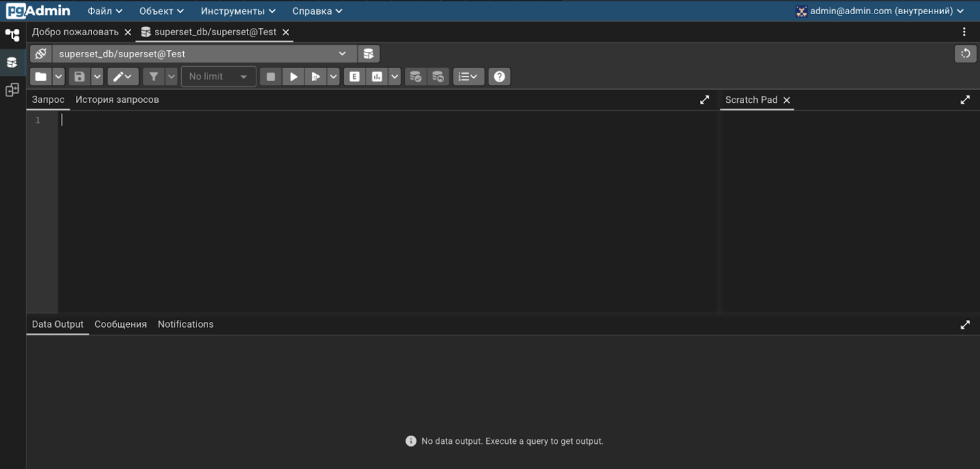Open the Object Explorer sidebar icon
Viewport: 980px width, 469px height.
click(x=12, y=35)
